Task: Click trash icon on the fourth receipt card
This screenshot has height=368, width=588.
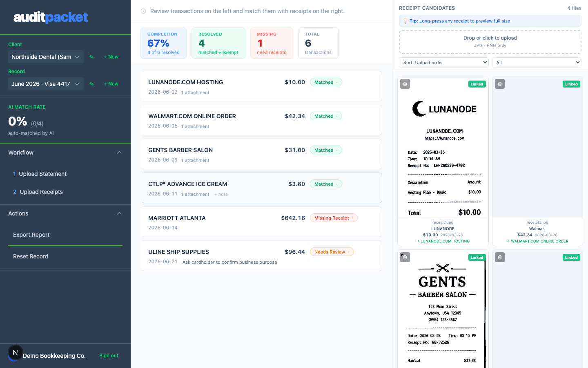Action: point(500,257)
